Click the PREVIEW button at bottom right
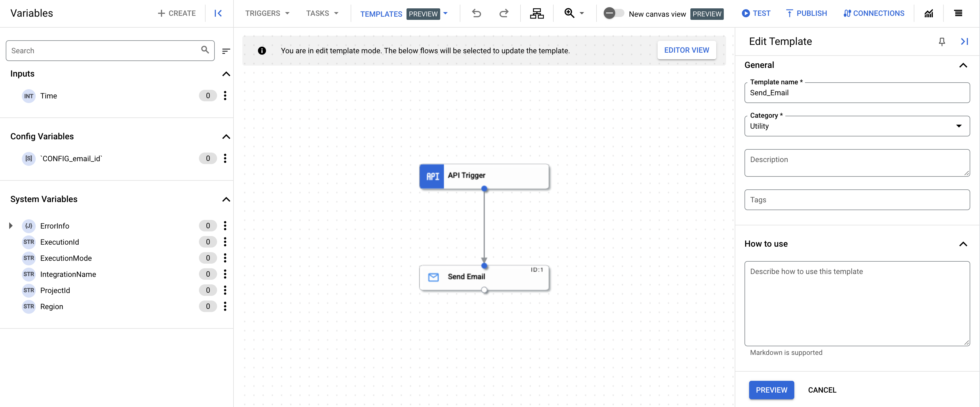This screenshot has width=980, height=407. [772, 389]
